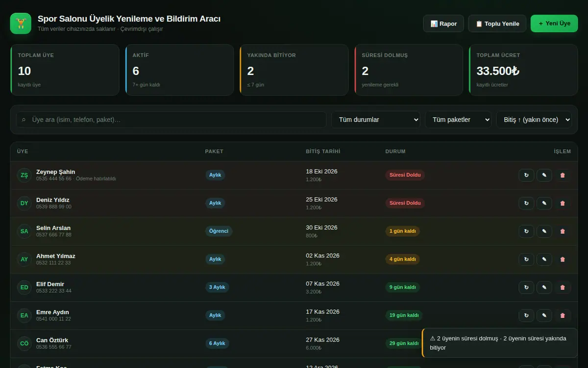Open the 'Tüm durumlar' status filter

click(376, 120)
